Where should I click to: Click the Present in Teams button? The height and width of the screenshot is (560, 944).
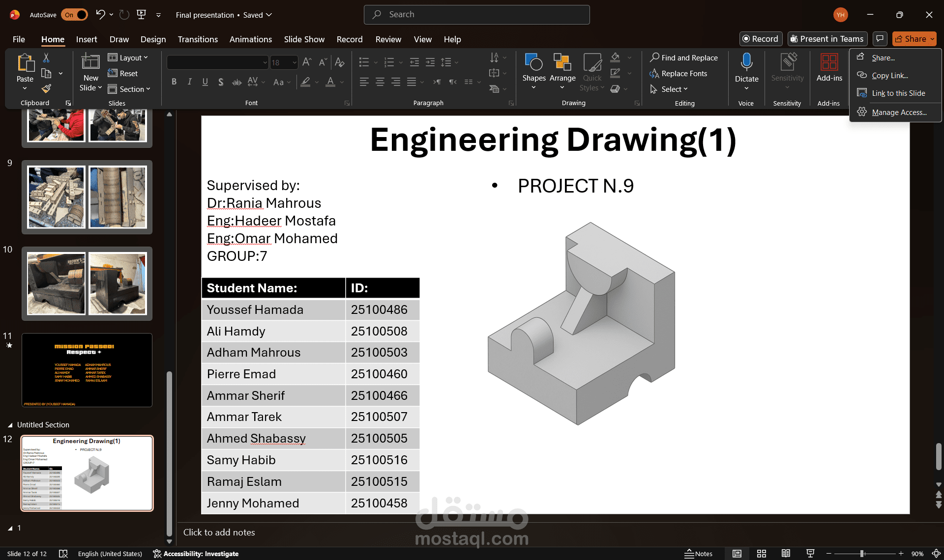click(827, 39)
